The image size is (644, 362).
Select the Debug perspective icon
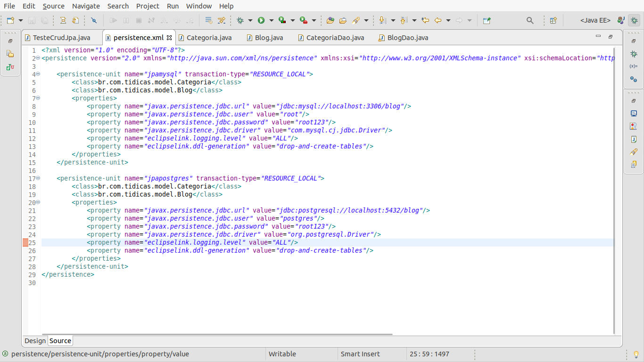pyautogui.click(x=634, y=20)
